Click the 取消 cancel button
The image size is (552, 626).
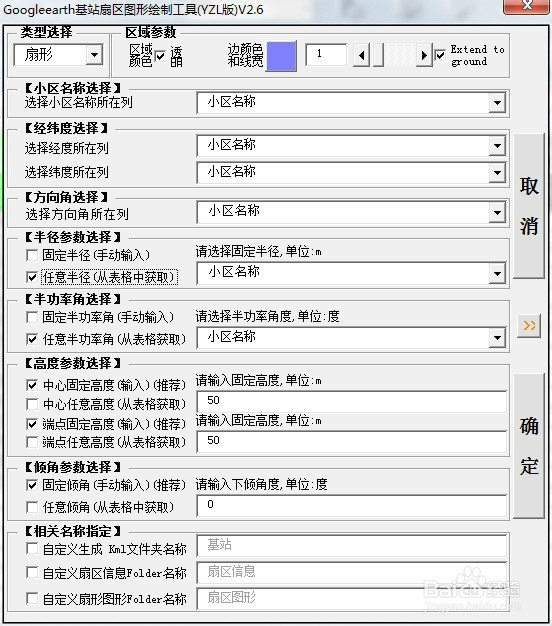[x=529, y=206]
